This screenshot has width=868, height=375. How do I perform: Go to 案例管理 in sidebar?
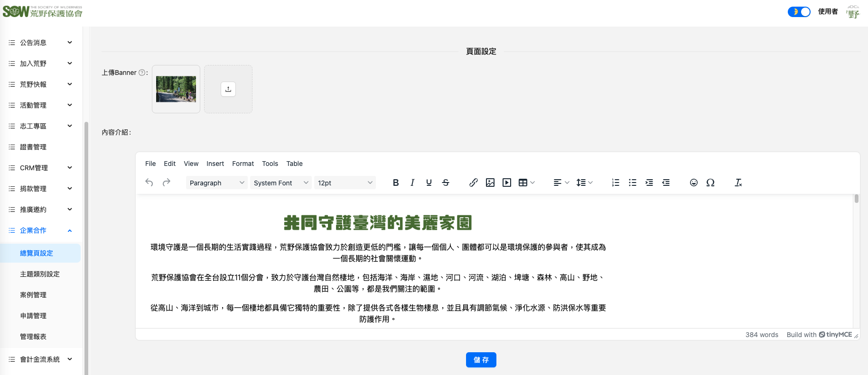(x=33, y=295)
